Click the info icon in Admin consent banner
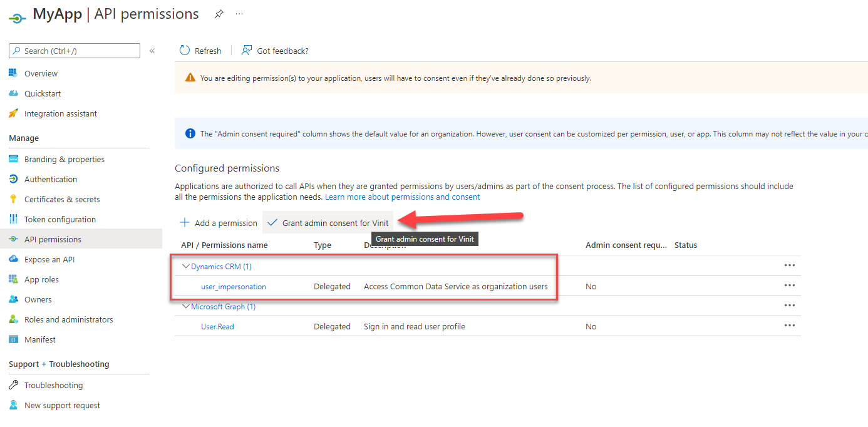The width and height of the screenshot is (868, 427). (190, 133)
